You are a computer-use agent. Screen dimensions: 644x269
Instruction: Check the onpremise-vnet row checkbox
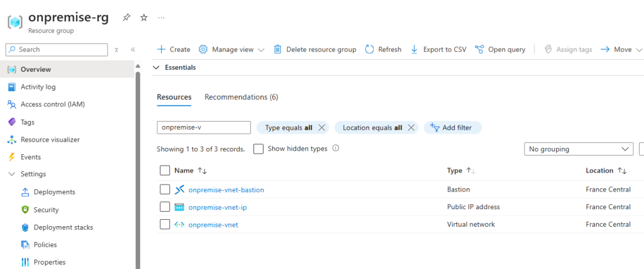click(165, 224)
